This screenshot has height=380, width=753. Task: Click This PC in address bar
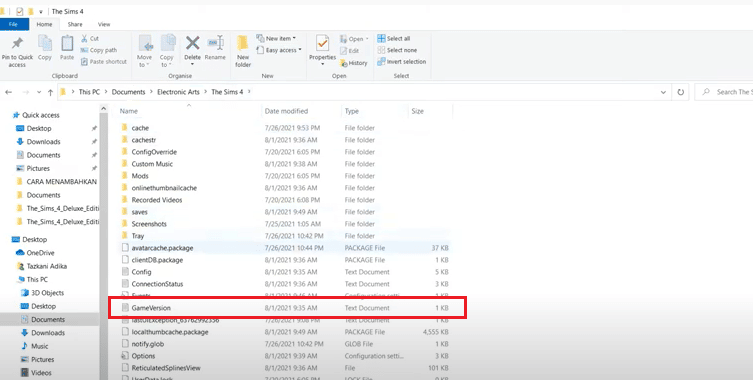point(89,92)
